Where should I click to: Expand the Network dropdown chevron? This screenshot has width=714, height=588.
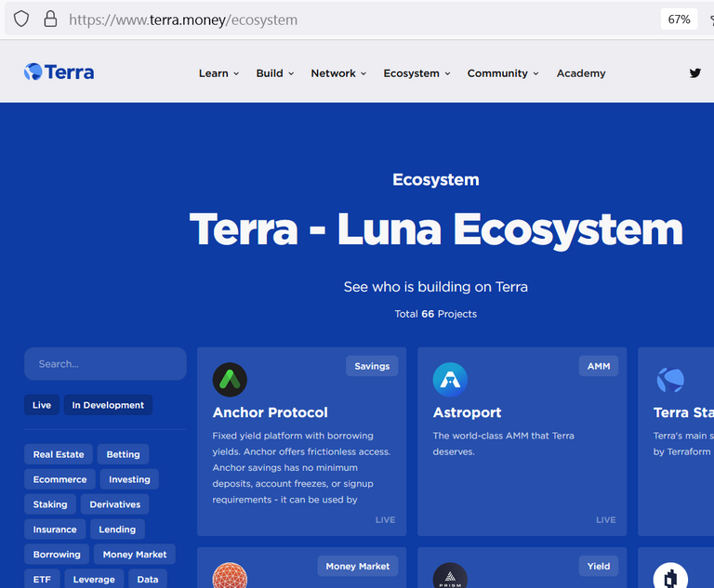(x=364, y=73)
